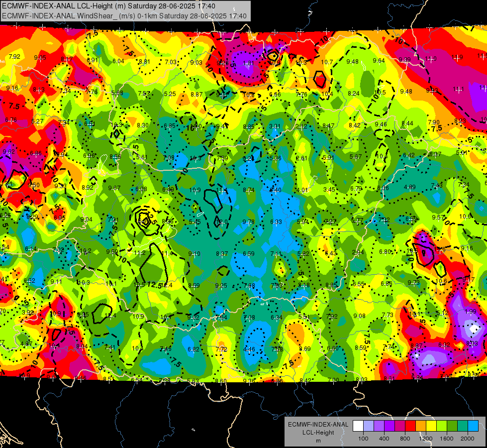Click the LCL-Height (m) header line
Viewport: 487px width, 448px height.
108,6
